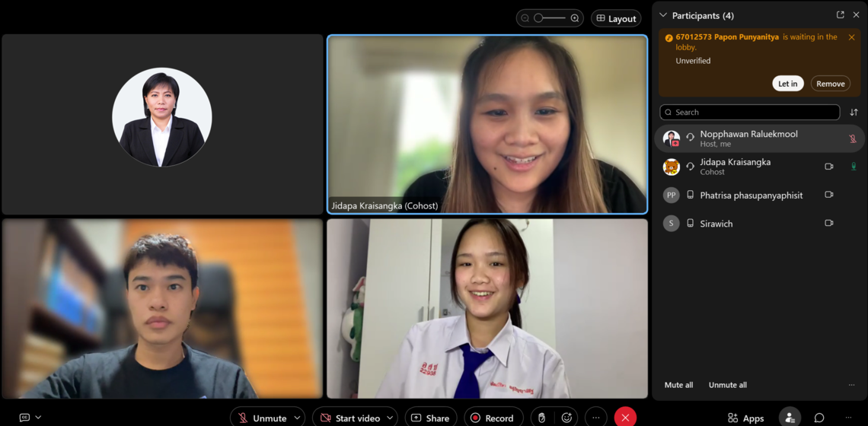
Task: Let in the waiting lobby participant
Action: pos(787,84)
